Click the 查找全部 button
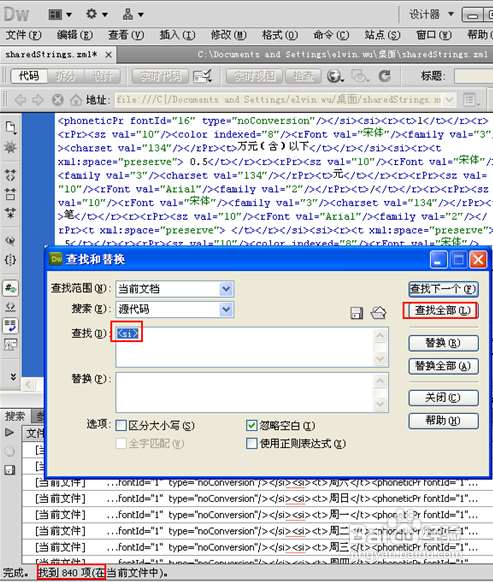493x582 pixels. pyautogui.click(x=441, y=310)
